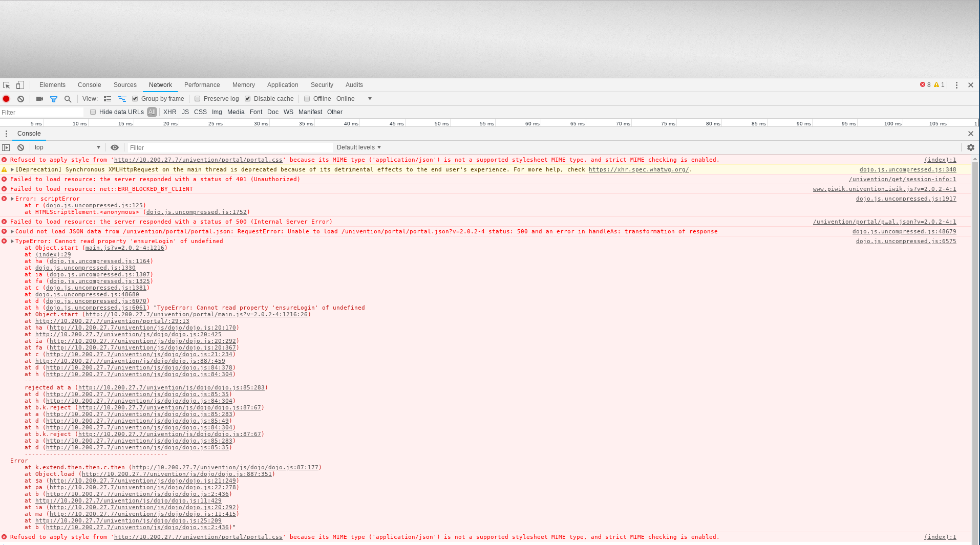This screenshot has height=545, width=980.
Task: Stop recording the network log
Action: click(x=6, y=99)
